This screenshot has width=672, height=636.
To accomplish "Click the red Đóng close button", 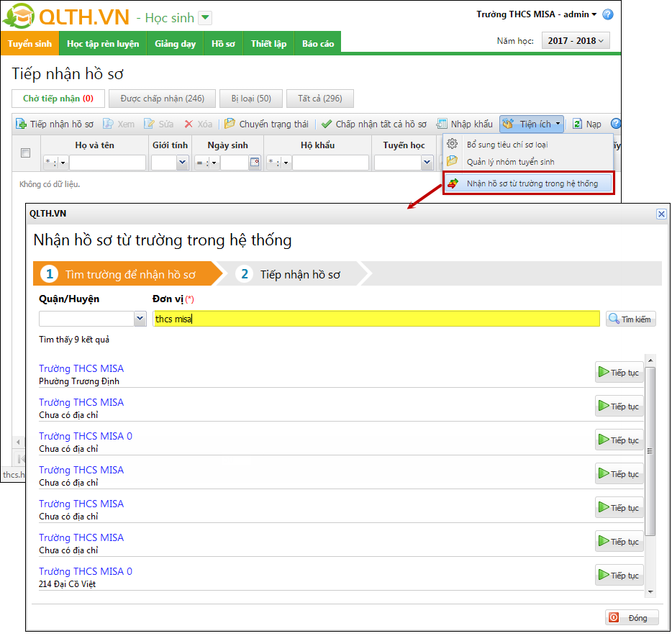I will [x=632, y=617].
